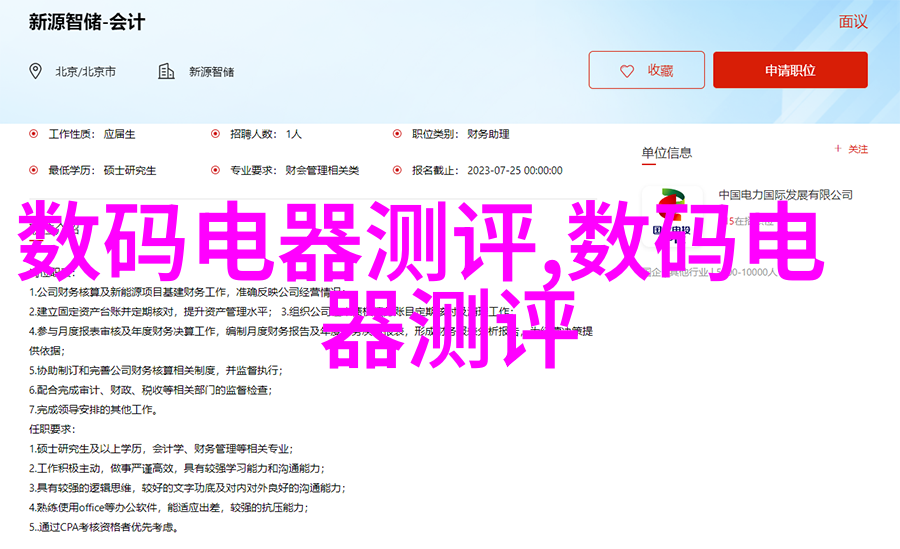Click the bullet icon before 工作性质
The width and height of the screenshot is (900, 549).
(x=34, y=134)
